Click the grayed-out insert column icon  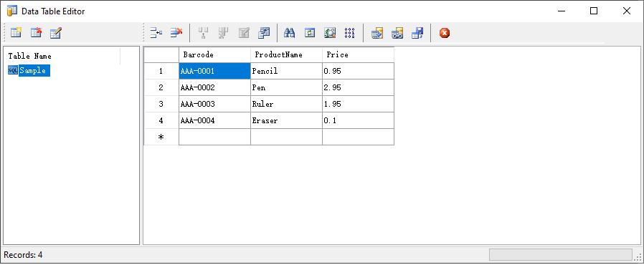click(203, 33)
